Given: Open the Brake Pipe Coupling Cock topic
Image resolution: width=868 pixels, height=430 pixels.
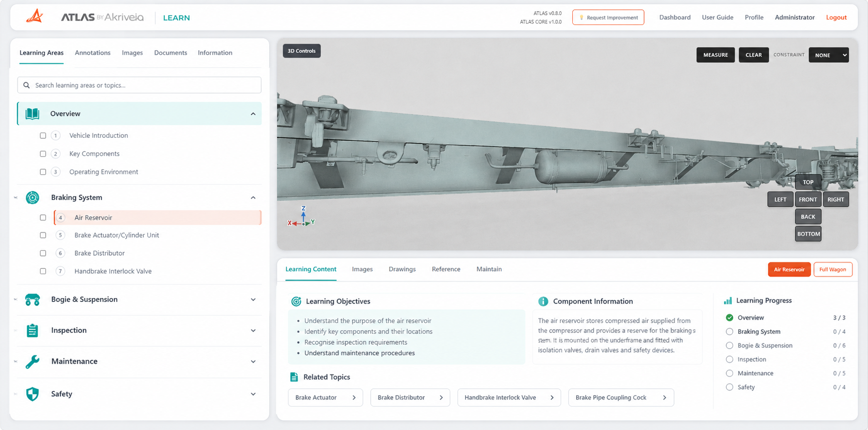Looking at the screenshot, I should (621, 397).
